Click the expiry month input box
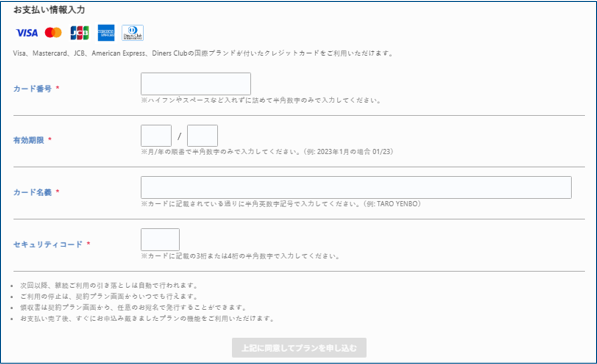This screenshot has width=597, height=364. [x=156, y=136]
